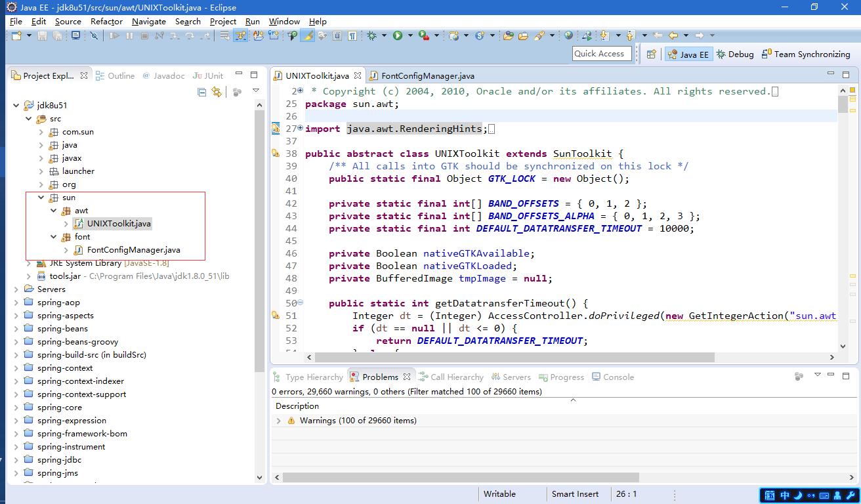Click the Back navigation yellow arrow
This screenshot has width=861, height=504.
click(672, 35)
